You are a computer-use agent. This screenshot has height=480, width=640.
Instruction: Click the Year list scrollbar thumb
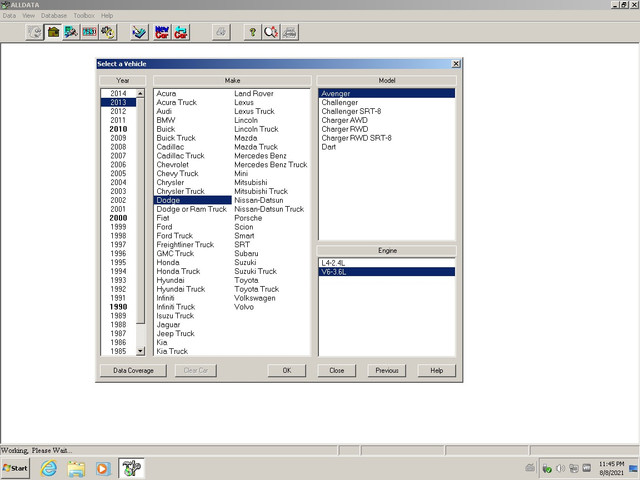140,211
